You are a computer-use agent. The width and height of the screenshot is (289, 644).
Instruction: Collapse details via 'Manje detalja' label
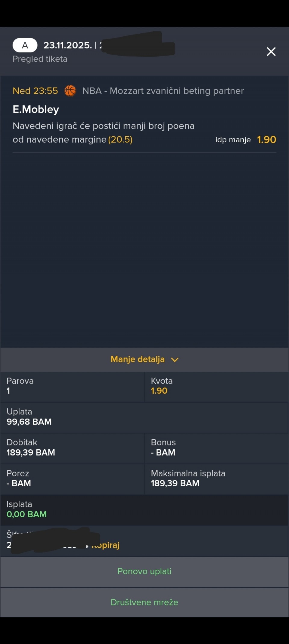(138, 359)
